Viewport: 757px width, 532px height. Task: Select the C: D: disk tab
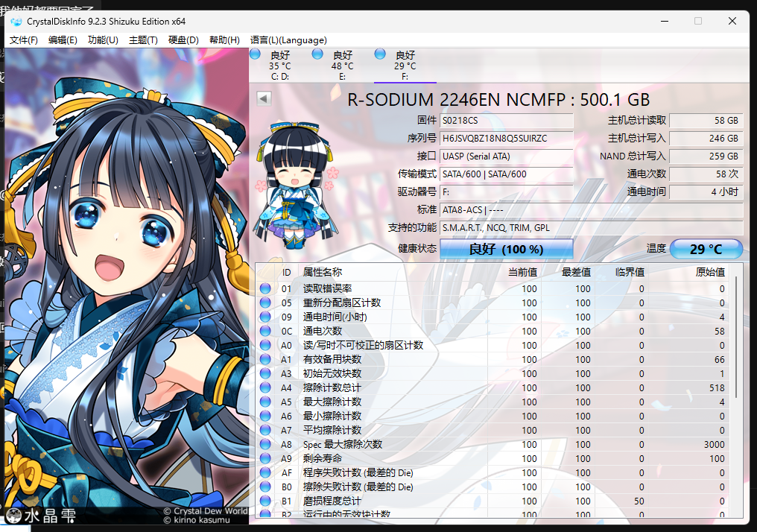[x=280, y=65]
